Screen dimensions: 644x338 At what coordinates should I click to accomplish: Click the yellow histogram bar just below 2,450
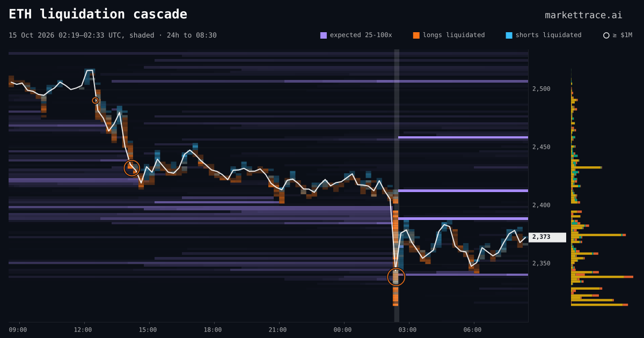(587, 167)
